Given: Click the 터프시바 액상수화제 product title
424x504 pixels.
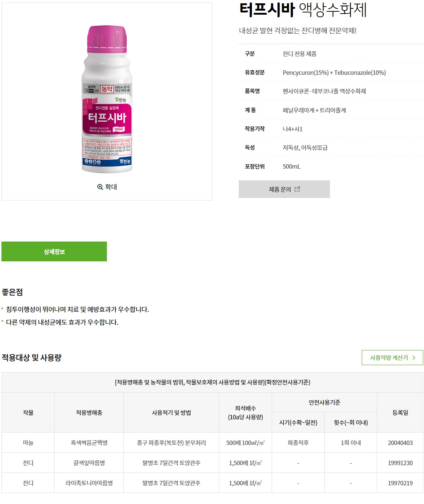Looking at the screenshot, I should [303, 10].
